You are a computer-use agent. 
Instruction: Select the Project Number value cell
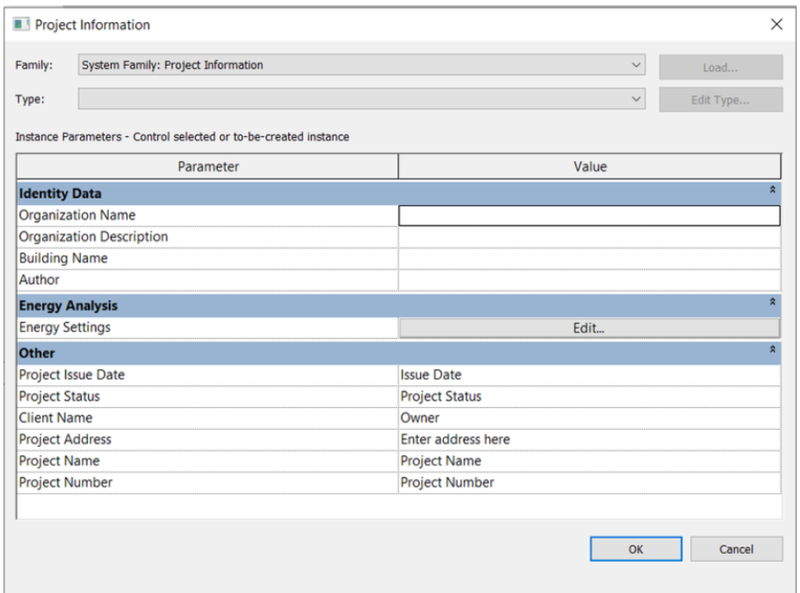[x=589, y=483]
